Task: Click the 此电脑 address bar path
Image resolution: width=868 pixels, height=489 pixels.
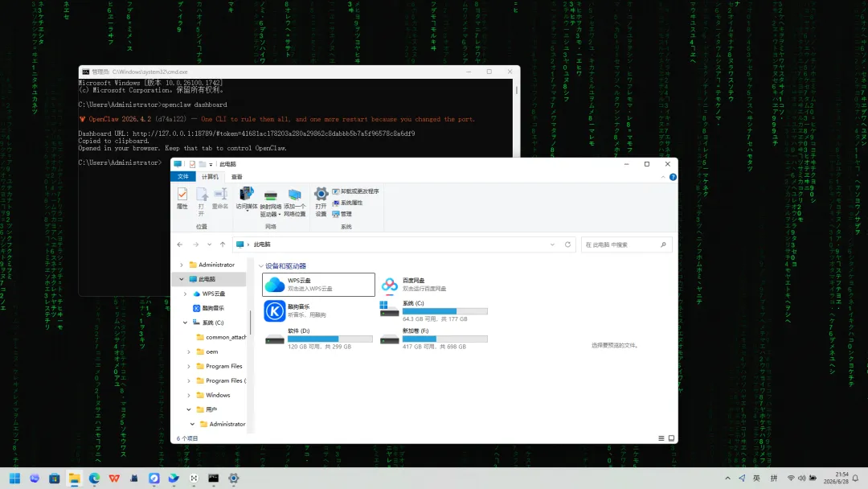Action: click(262, 244)
